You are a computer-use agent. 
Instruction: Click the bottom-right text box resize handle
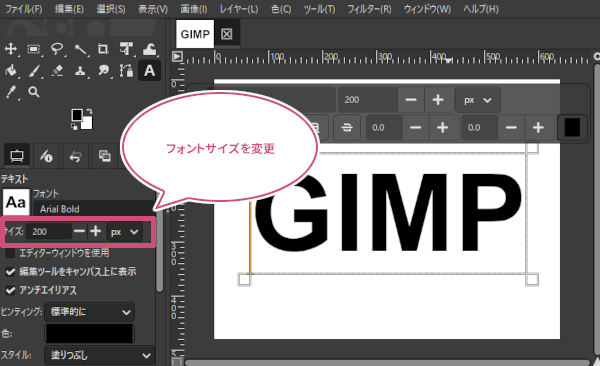point(532,279)
